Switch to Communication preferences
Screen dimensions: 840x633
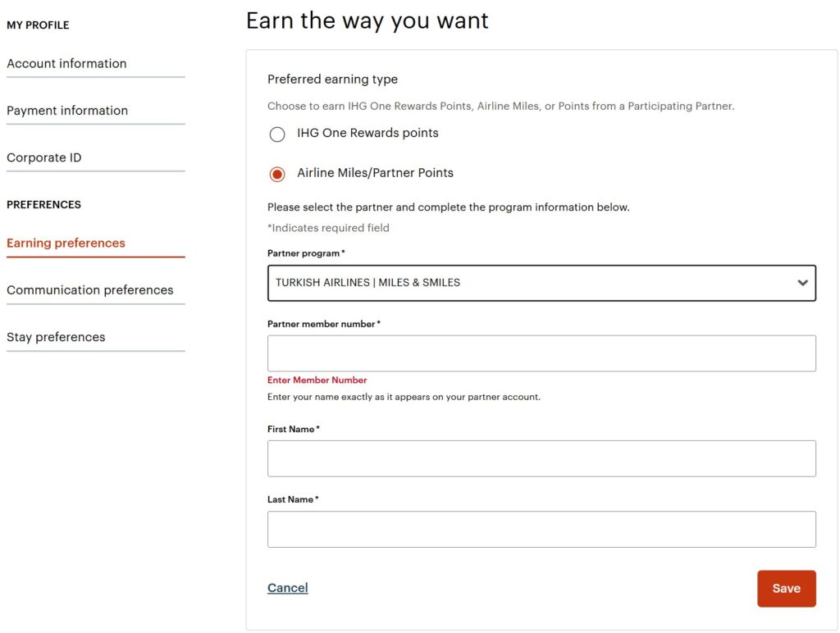tap(90, 289)
